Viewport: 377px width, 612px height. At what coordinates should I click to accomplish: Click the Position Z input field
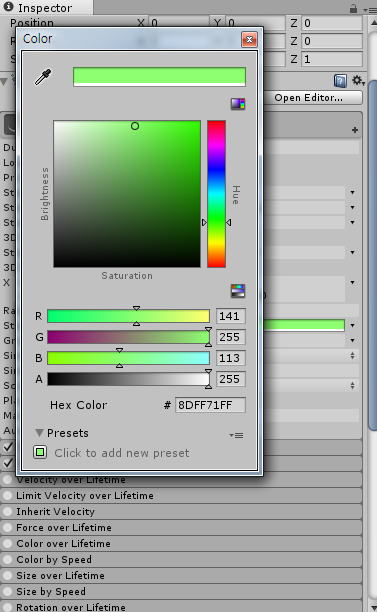click(332, 23)
